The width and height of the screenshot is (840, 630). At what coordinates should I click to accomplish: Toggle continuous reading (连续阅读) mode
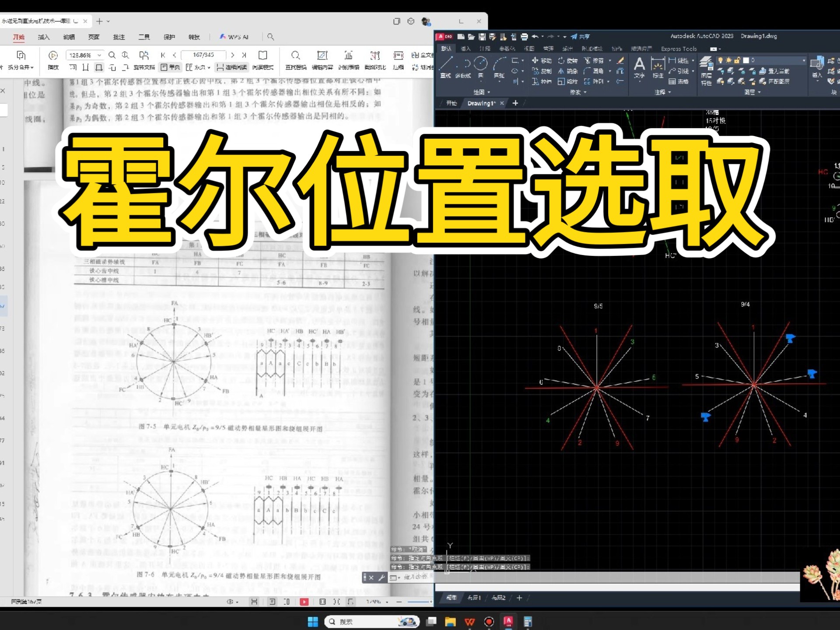point(232,67)
